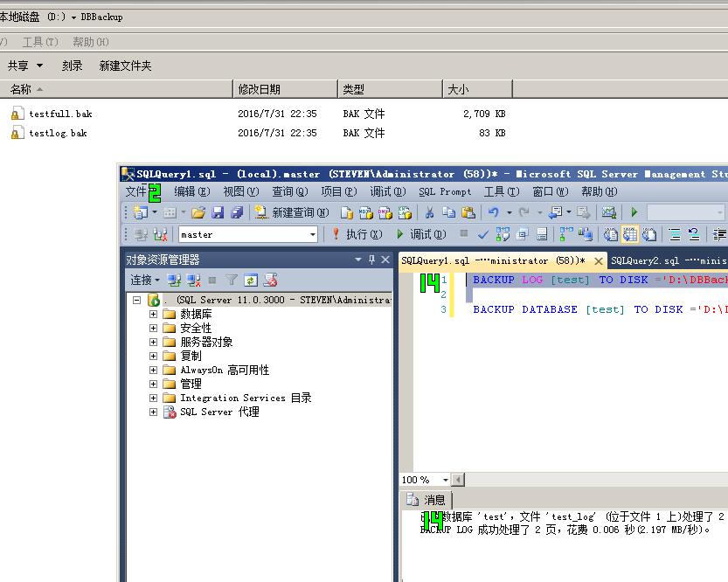
Task: Toggle Include Actual Execution Plan
Action: [x=566, y=234]
